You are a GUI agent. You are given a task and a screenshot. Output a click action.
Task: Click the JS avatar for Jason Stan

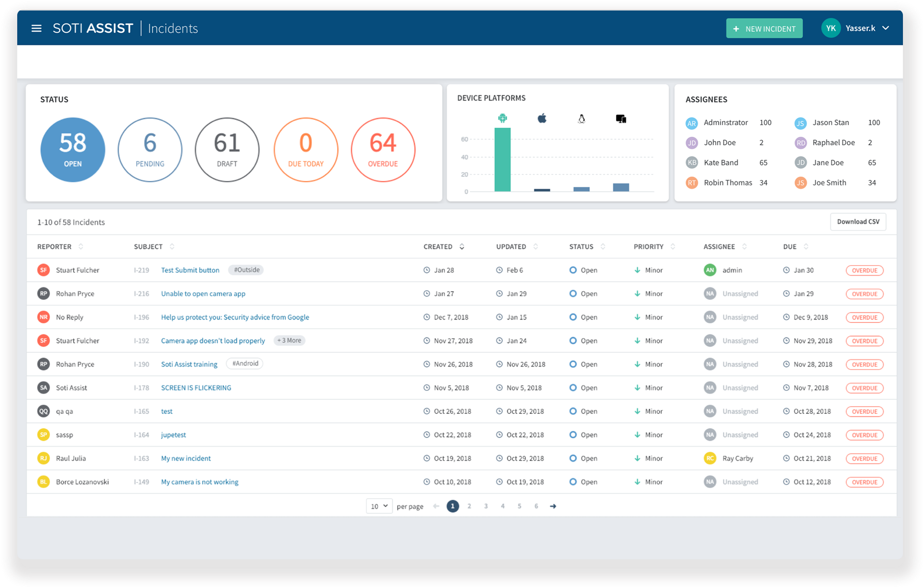pos(800,123)
